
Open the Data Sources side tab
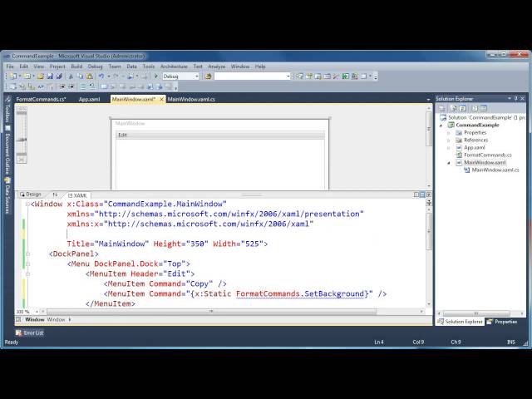click(x=7, y=195)
